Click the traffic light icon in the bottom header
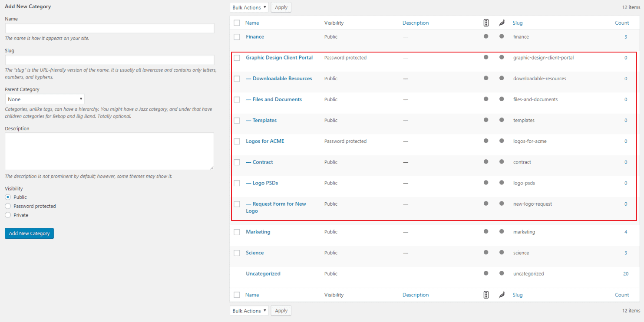Viewport: 644px width, 322px height. coord(486,295)
